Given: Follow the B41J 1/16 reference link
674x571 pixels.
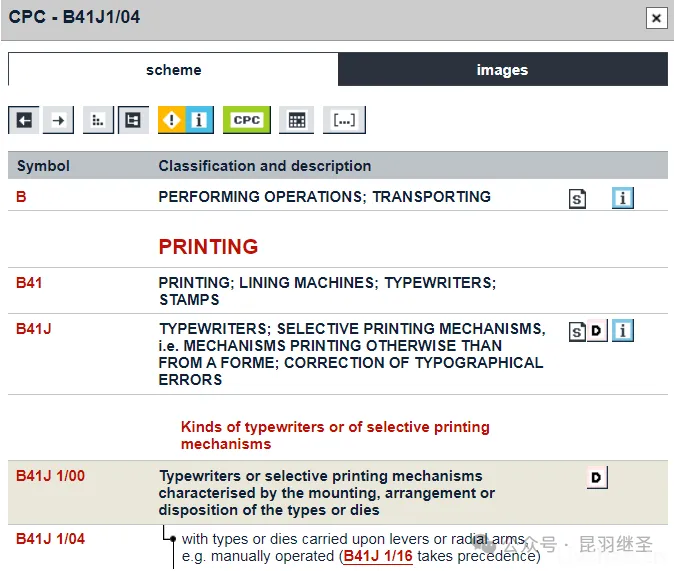Looking at the screenshot, I should pyautogui.click(x=378, y=556).
